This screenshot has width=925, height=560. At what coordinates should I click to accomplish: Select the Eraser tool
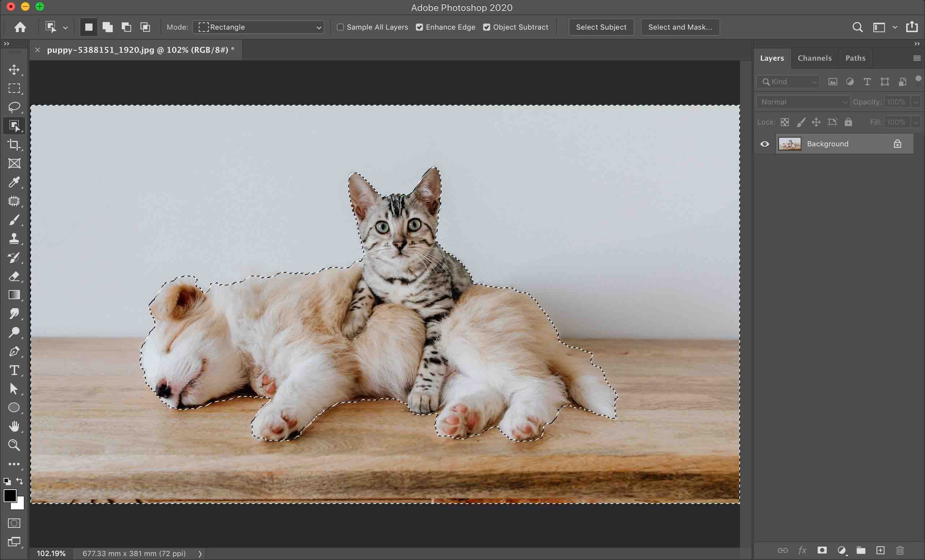pyautogui.click(x=14, y=277)
